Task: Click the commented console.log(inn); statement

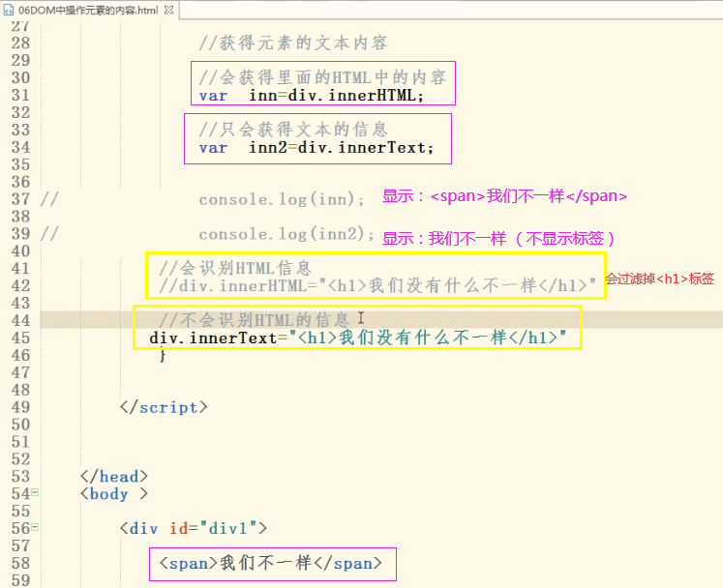Action: click(282, 199)
